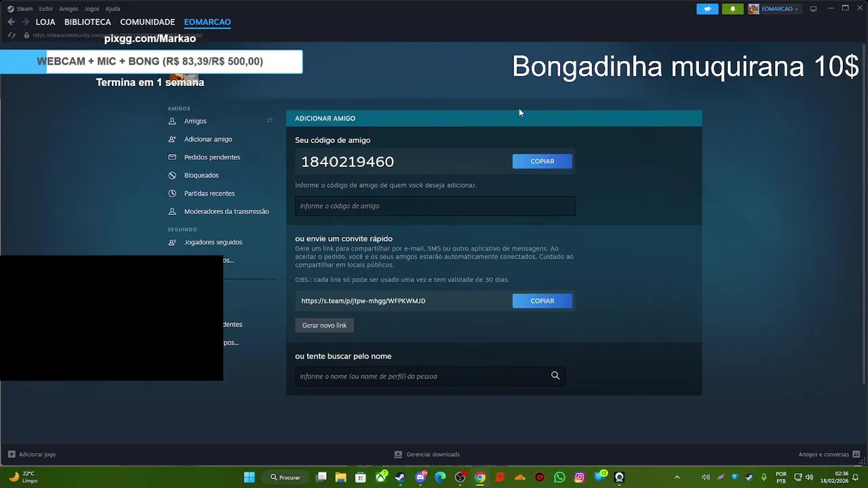
Task: Click the profile avatar picture in header
Action: (753, 9)
